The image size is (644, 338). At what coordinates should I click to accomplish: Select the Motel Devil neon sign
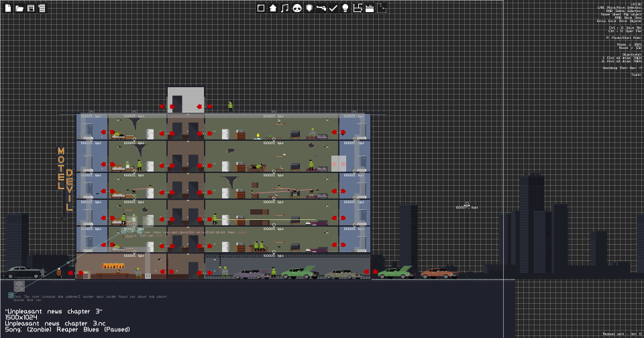pos(64,179)
